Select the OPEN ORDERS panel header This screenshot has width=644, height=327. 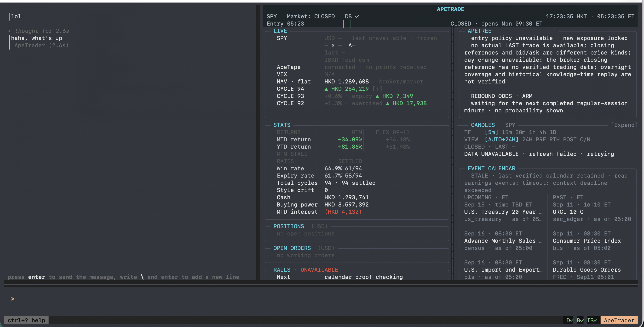(292, 248)
